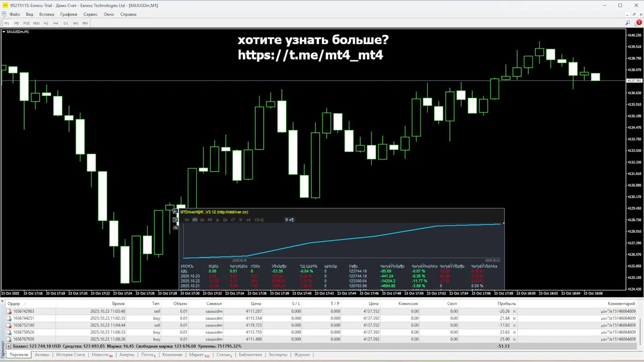Click the search magnifier icon
Viewport: 644px width, 362px height.
[628, 23]
